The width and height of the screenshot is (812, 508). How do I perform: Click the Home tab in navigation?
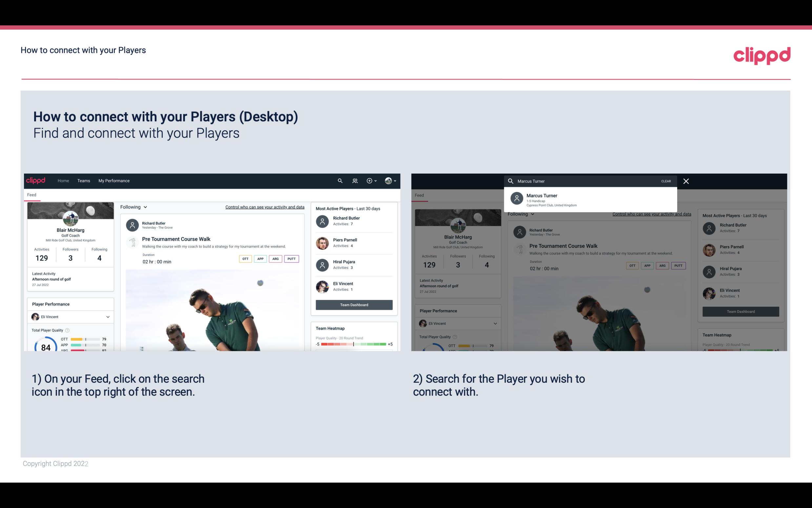(x=63, y=180)
